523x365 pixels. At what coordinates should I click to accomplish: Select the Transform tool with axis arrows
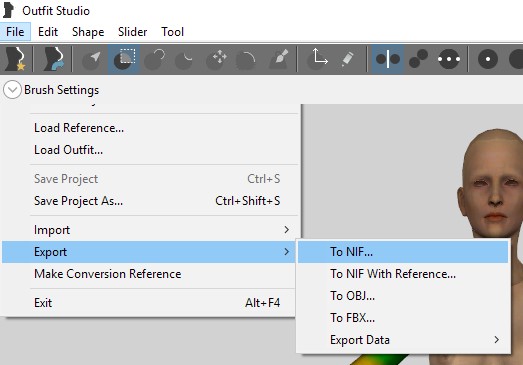click(318, 59)
